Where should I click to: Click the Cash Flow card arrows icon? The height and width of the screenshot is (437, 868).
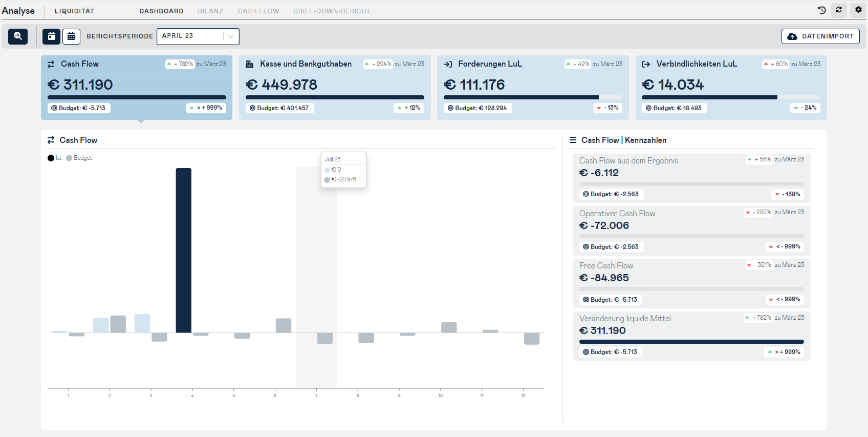tap(51, 64)
